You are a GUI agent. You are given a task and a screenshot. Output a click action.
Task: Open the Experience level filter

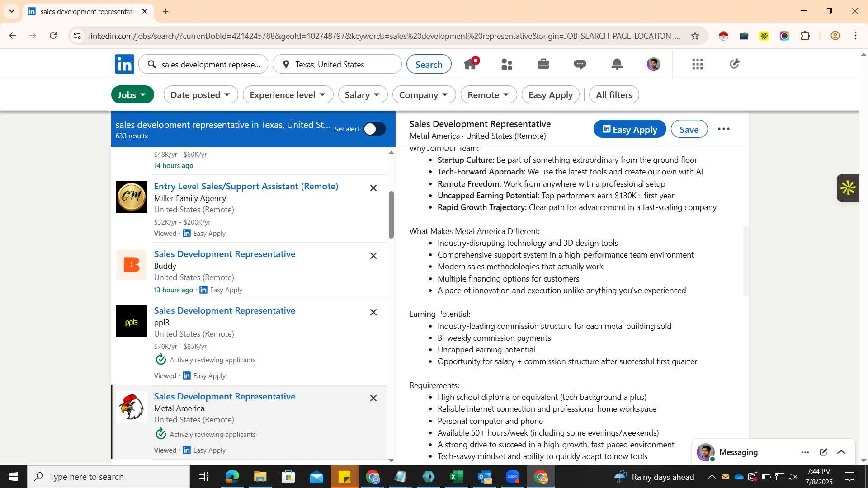[288, 95]
